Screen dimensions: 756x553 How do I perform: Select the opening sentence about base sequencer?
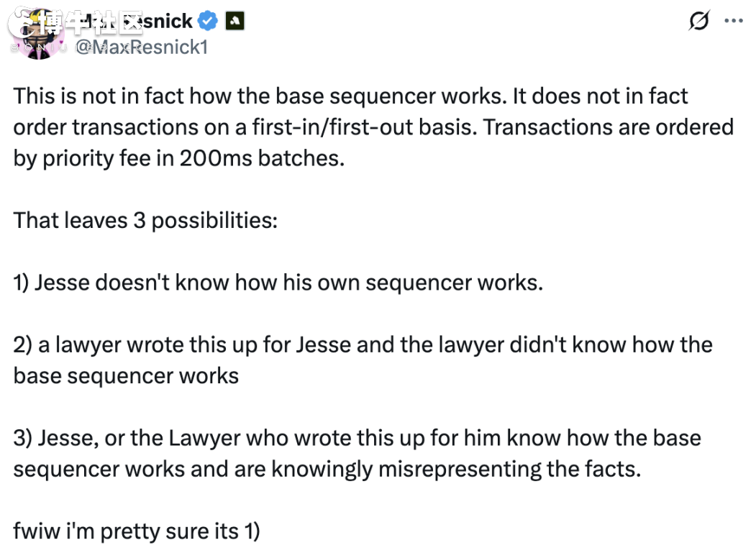coord(260,96)
